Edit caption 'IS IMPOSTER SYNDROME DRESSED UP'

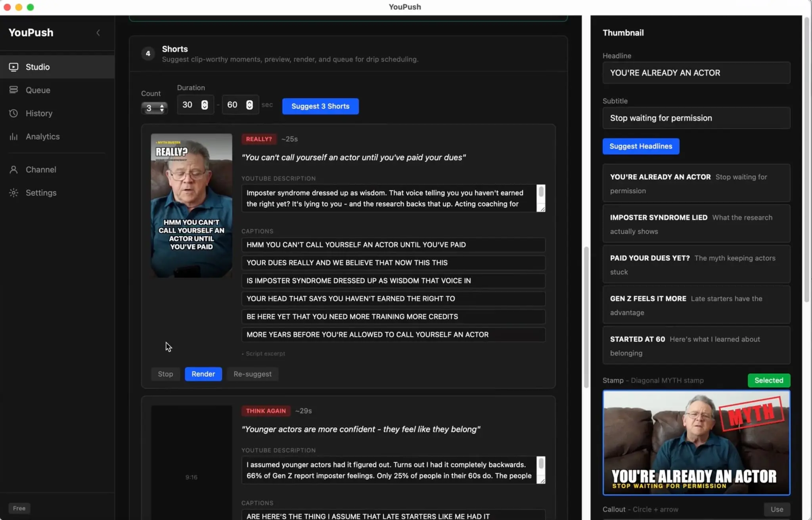point(393,281)
